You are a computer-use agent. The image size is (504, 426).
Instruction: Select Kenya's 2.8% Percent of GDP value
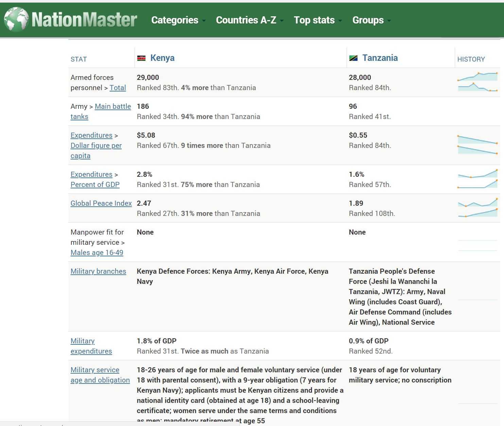(144, 174)
